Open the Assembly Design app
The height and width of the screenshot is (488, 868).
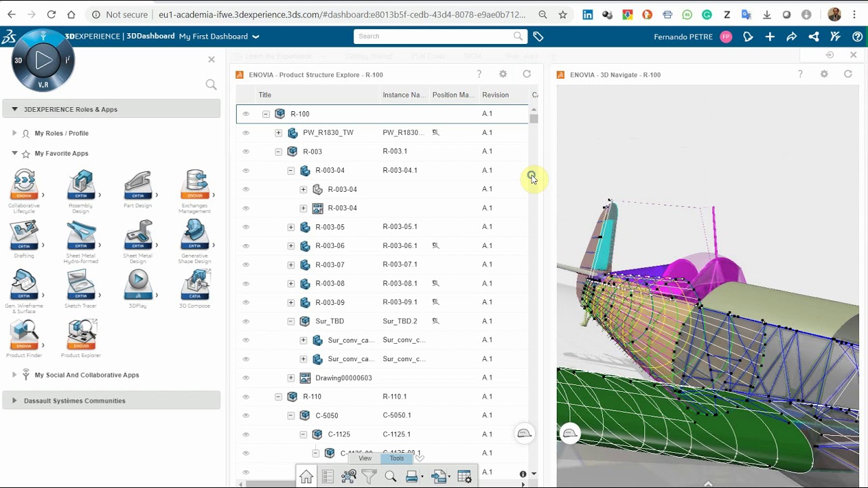pos(81,183)
